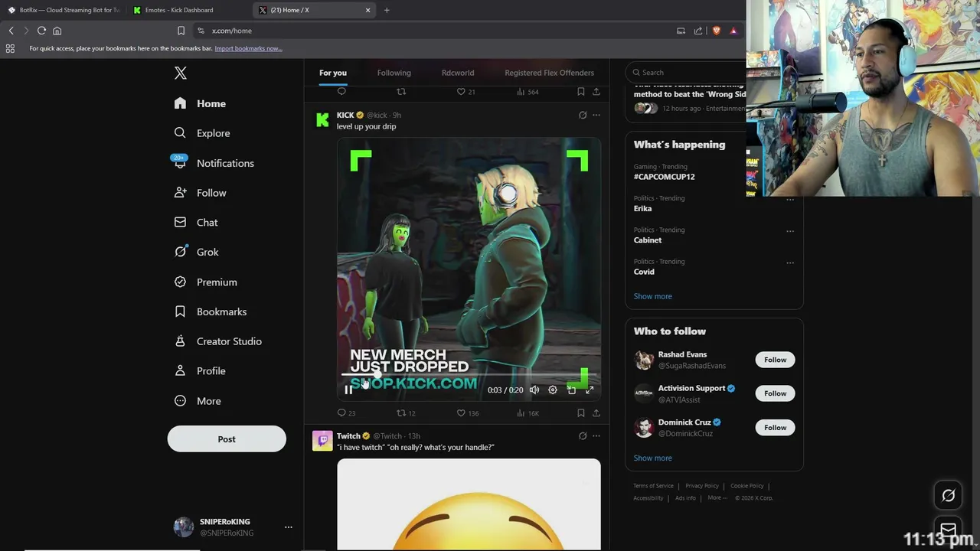Open the floating Grok button

coord(948,496)
